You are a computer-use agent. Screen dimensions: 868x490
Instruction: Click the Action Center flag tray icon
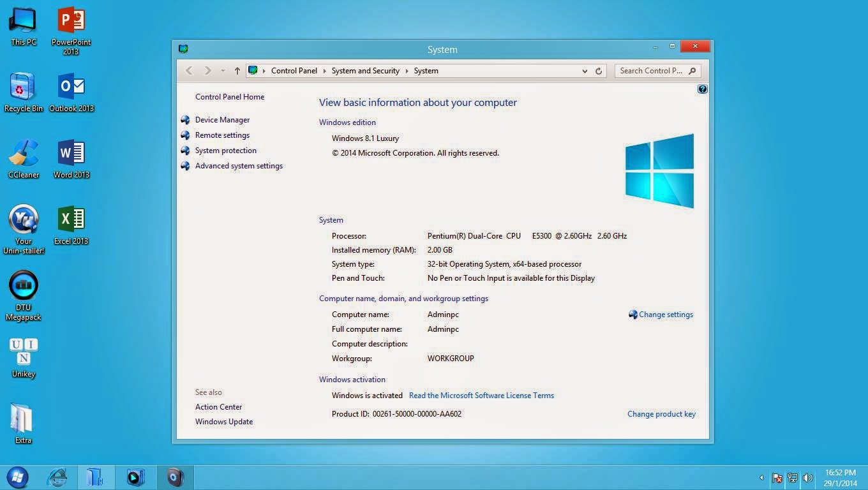777,477
